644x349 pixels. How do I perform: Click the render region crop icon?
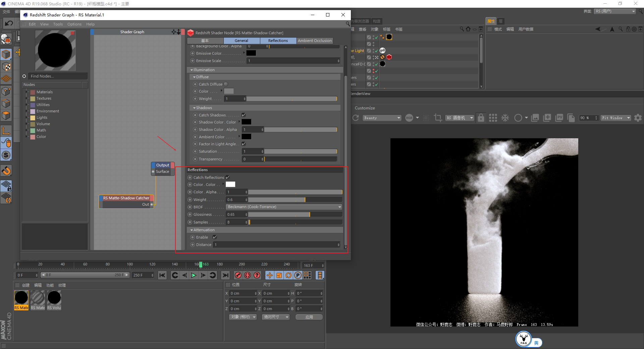(x=438, y=118)
